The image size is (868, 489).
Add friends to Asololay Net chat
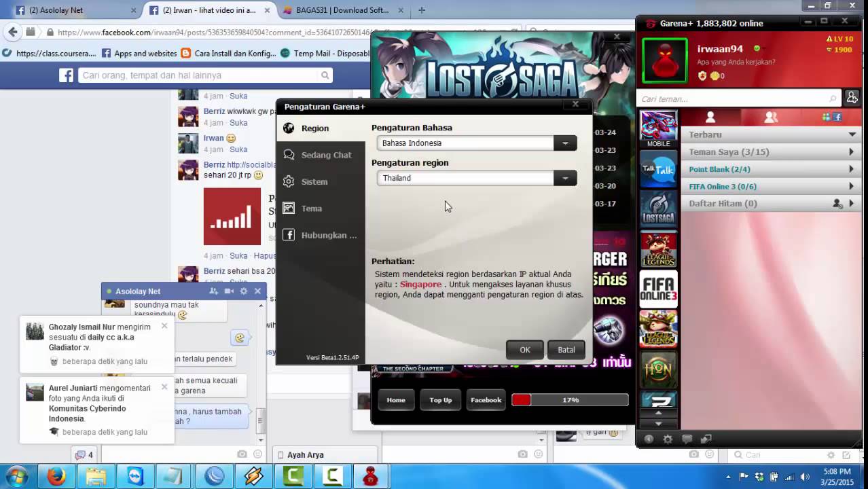214,291
